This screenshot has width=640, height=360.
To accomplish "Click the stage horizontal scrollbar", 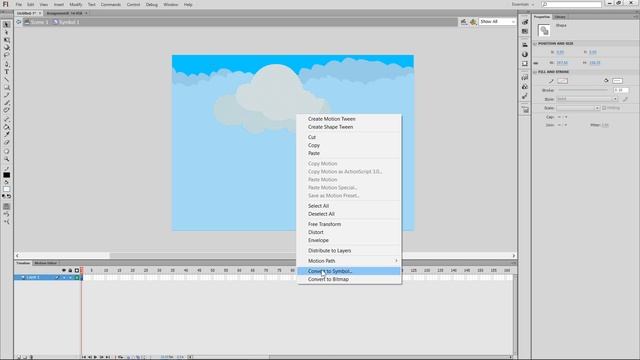I will tap(265, 256).
